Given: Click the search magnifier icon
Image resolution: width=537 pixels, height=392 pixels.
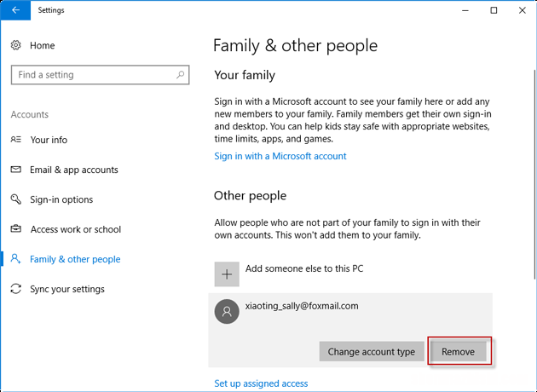Looking at the screenshot, I should coord(182,75).
